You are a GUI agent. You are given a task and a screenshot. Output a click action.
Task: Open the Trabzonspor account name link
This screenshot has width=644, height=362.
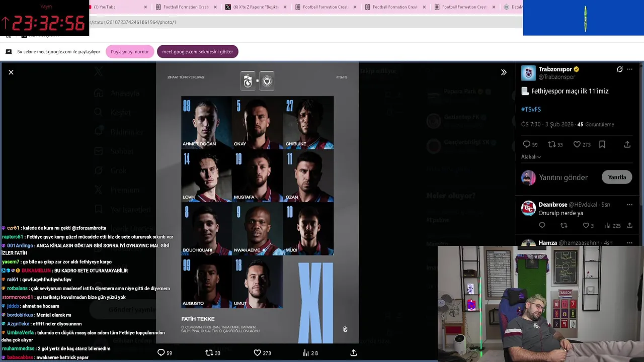555,69
